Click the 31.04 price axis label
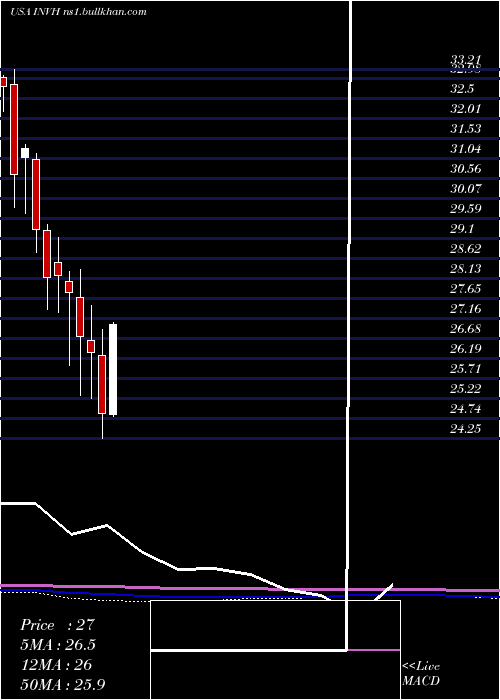The width and height of the screenshot is (500, 700). 466,149
